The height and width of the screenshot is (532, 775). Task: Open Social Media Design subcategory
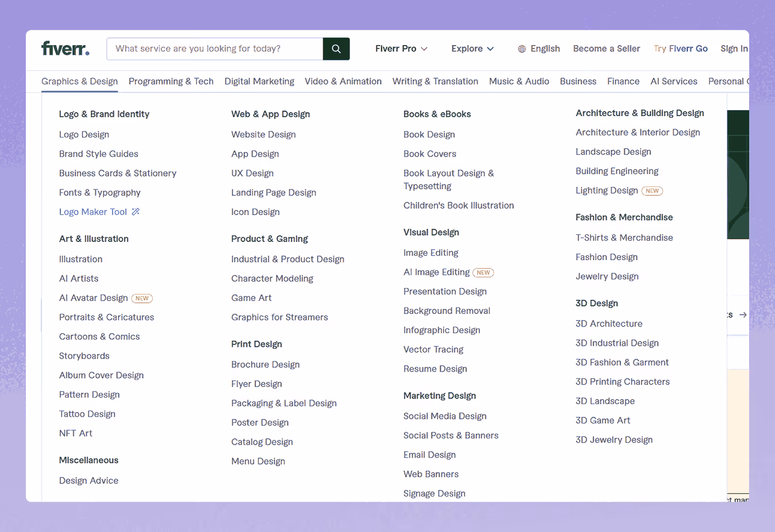click(445, 416)
